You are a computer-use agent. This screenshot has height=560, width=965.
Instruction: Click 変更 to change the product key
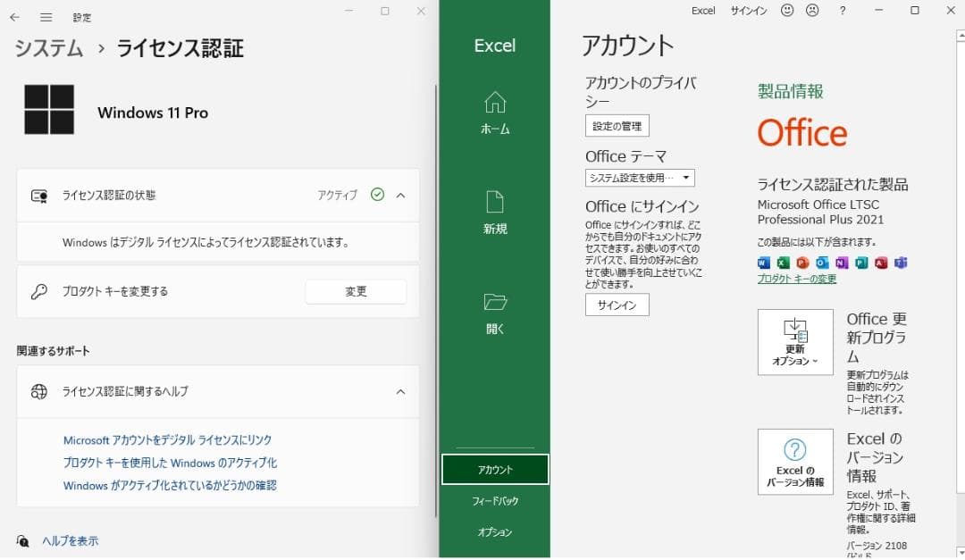click(356, 291)
